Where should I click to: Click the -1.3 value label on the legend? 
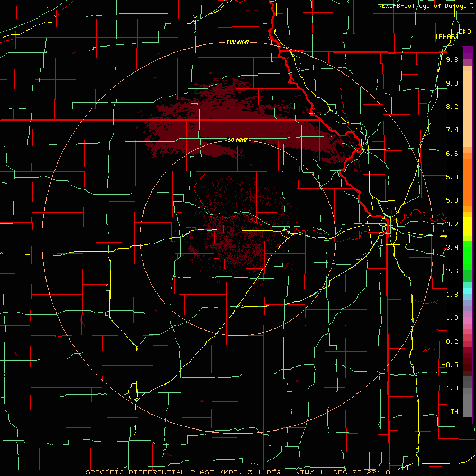tap(450, 388)
